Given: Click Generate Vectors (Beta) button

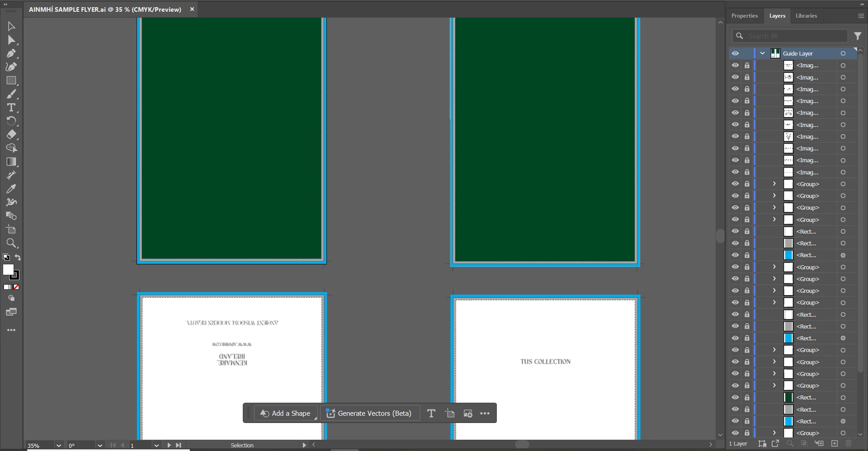Looking at the screenshot, I should [369, 413].
